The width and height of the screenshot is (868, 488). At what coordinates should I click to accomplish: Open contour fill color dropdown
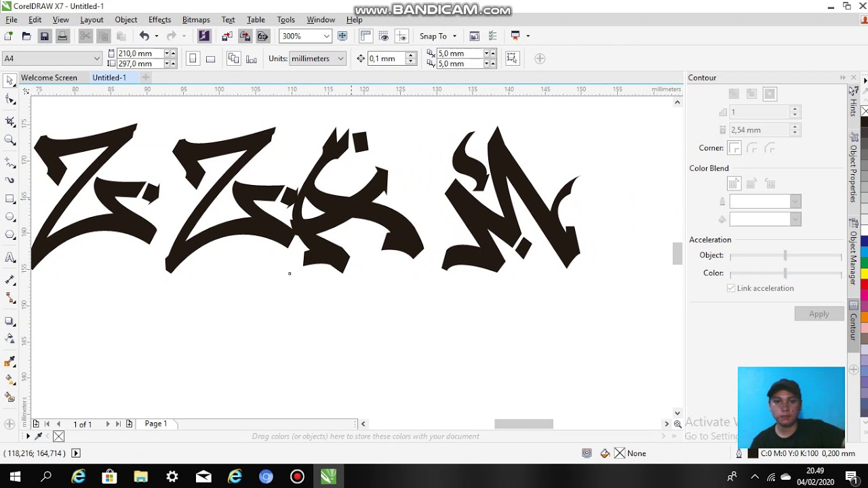tap(795, 219)
